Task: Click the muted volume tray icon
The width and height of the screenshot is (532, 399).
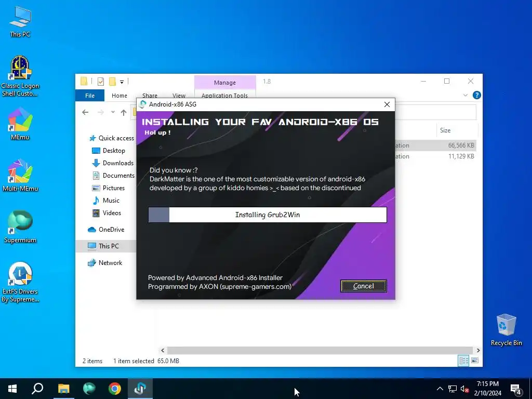Action: [464, 389]
